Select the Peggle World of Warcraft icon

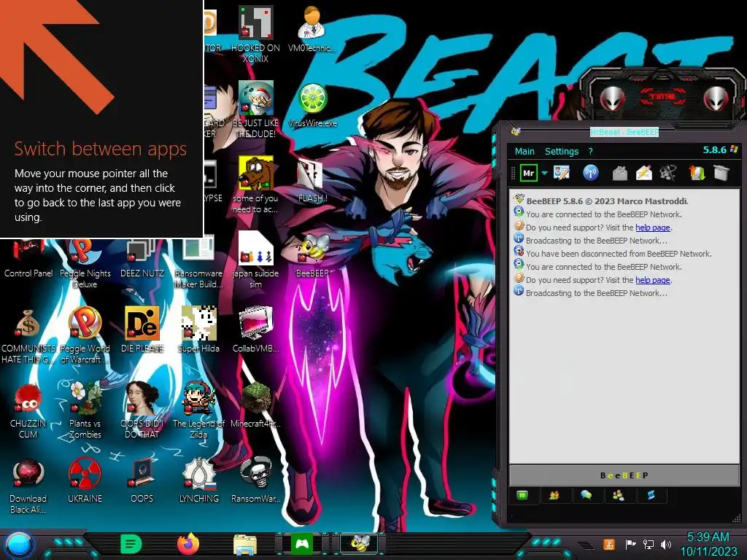(85, 335)
